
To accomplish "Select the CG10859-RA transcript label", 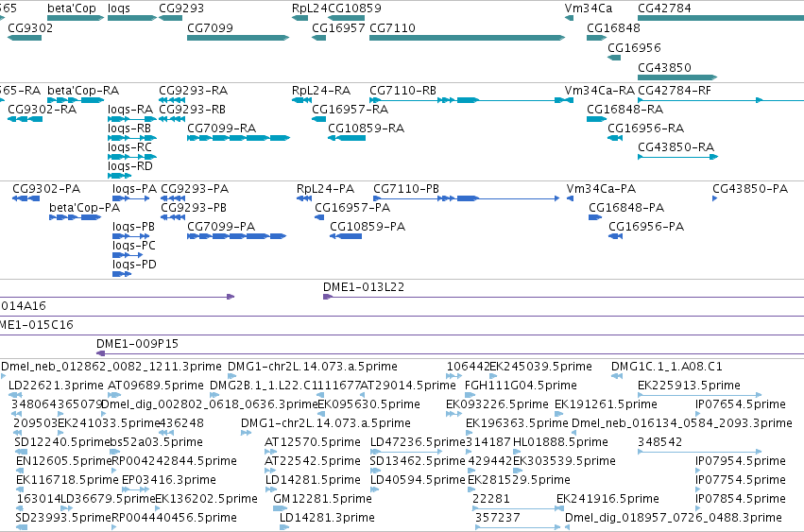I will (367, 129).
